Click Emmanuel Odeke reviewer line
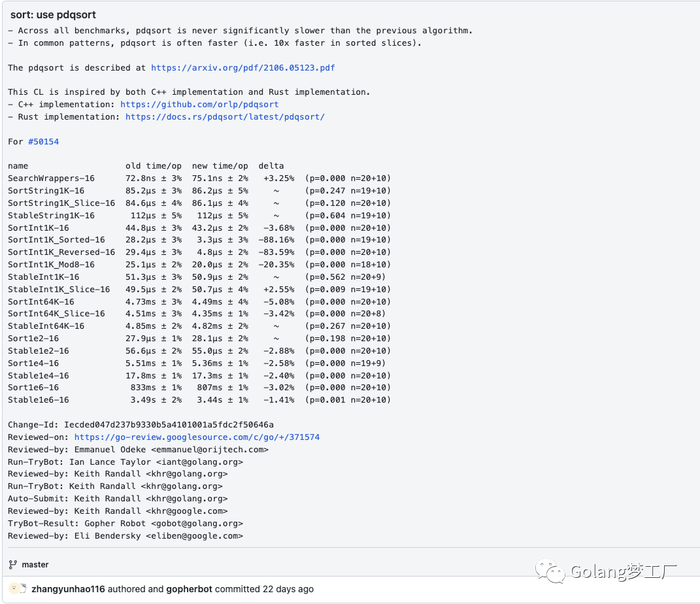This screenshot has height=604, width=700. coord(139,450)
